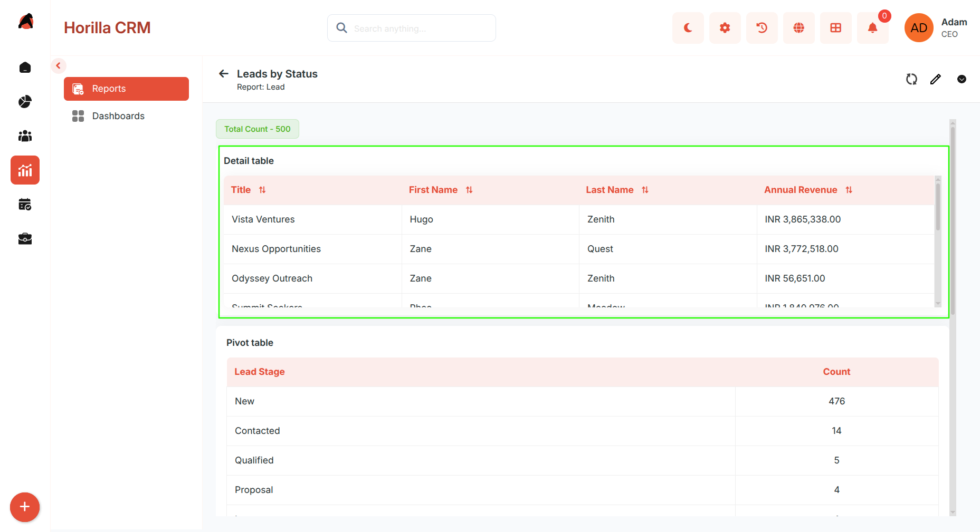Screen dimensions: 980x532
Task: Click the count value 476
Action: [x=836, y=401]
